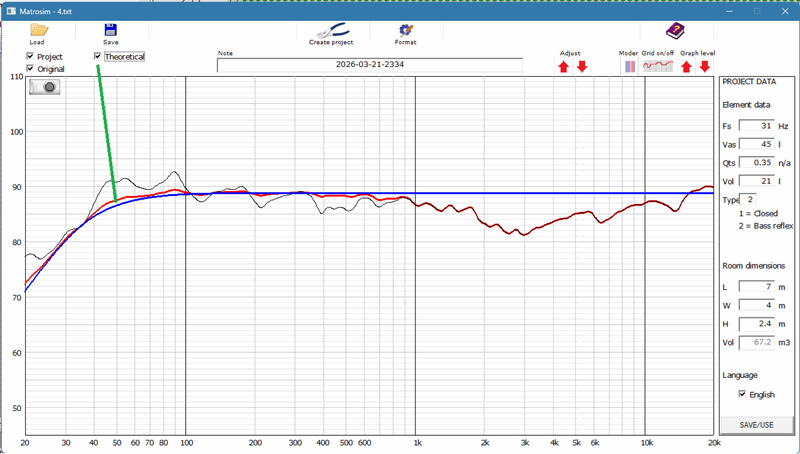
Task: Toggle the Moder display icon
Action: [x=630, y=67]
